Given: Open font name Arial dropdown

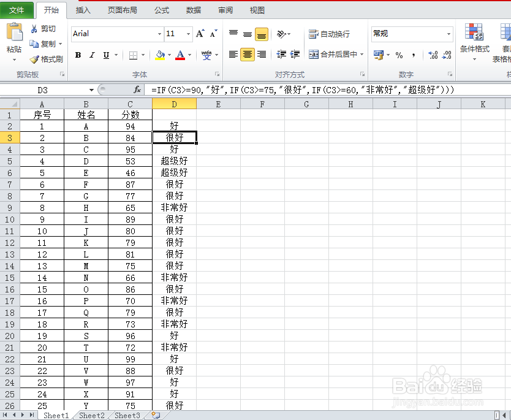Looking at the screenshot, I should point(159,34).
